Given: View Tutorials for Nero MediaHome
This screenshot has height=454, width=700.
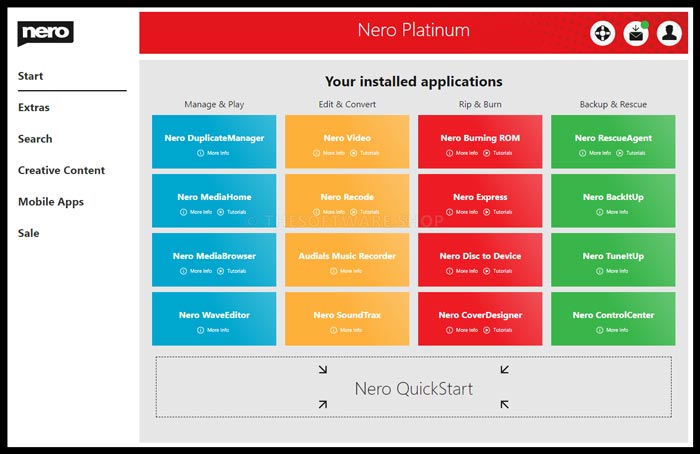Looking at the screenshot, I should point(232,212).
